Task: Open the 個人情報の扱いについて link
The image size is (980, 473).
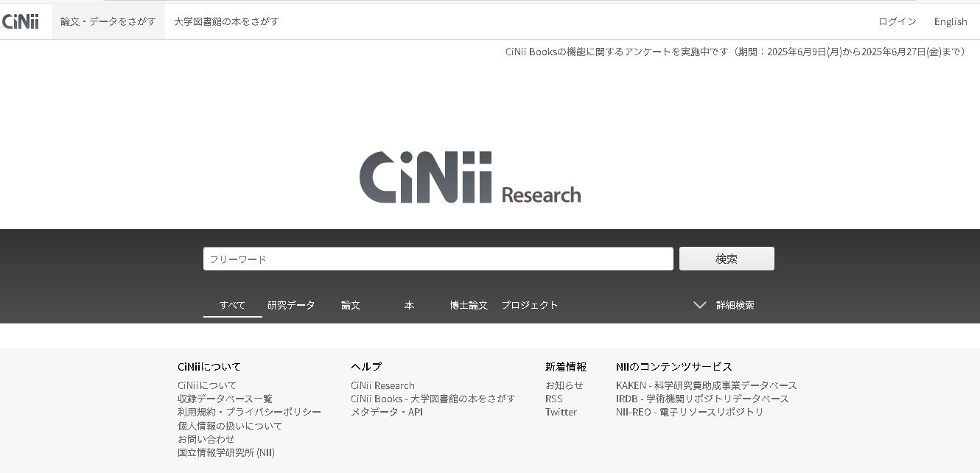Action: [x=230, y=426]
